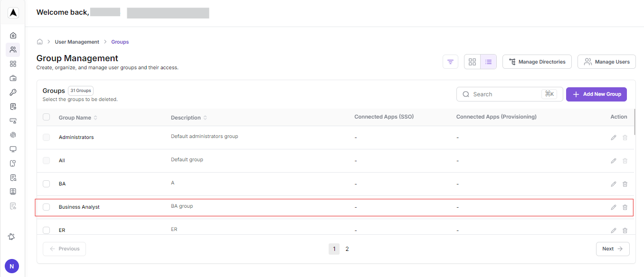Go to page 2 of groups
This screenshot has height=277, width=644.
[347, 249]
